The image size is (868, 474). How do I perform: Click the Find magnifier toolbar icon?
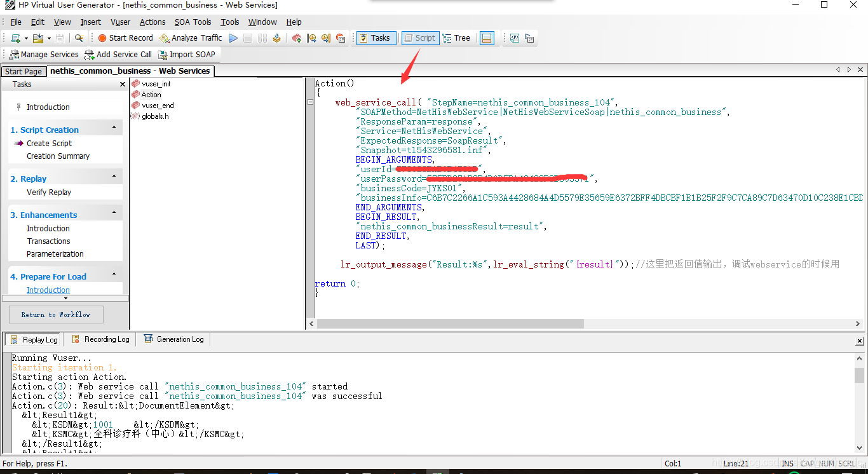[79, 38]
